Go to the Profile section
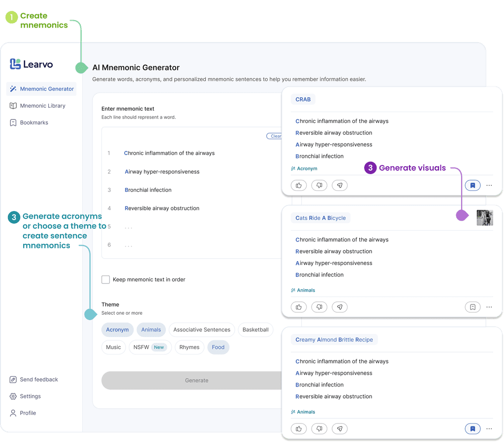The height and width of the screenshot is (446, 504). click(x=27, y=413)
